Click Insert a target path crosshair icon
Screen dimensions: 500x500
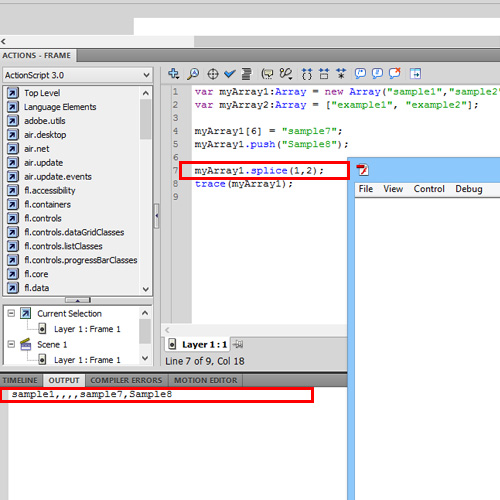(213, 74)
